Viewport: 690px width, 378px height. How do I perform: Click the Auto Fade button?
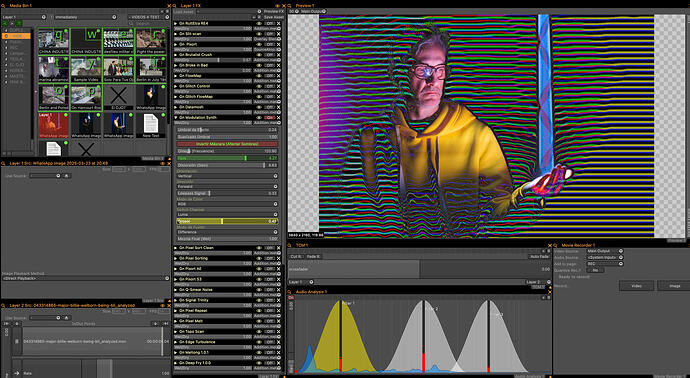539,256
